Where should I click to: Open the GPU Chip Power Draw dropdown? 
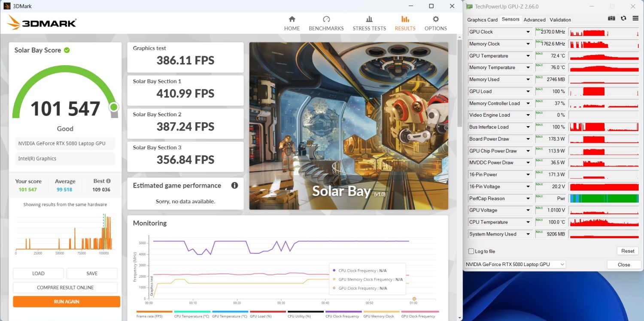[528, 151]
